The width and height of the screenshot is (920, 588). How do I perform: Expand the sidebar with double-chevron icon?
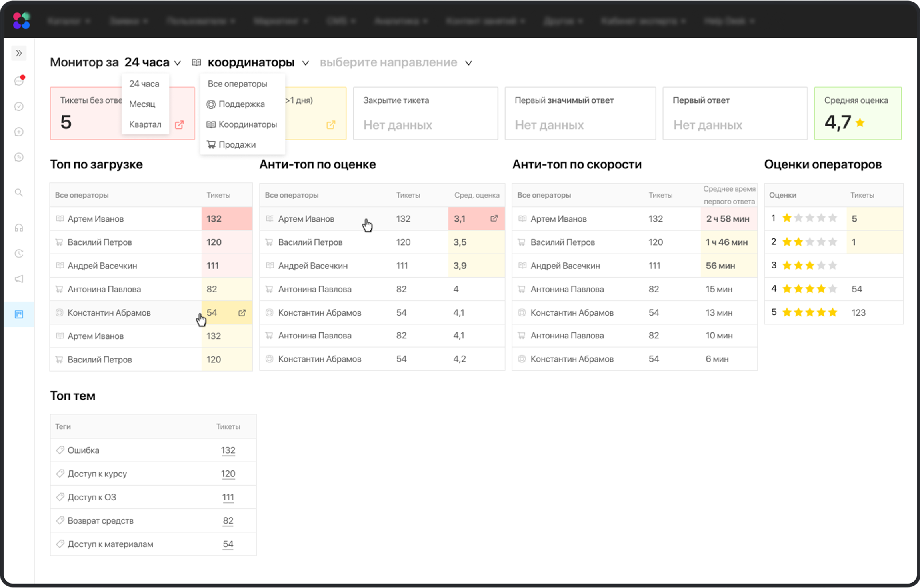click(19, 53)
